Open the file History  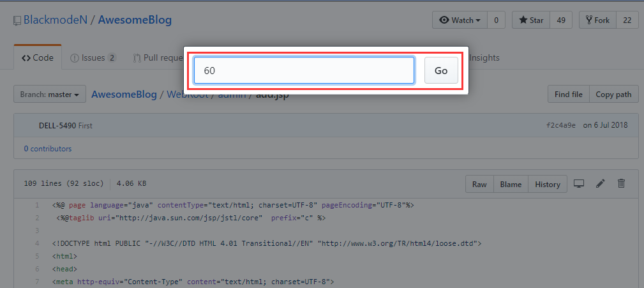tap(548, 184)
